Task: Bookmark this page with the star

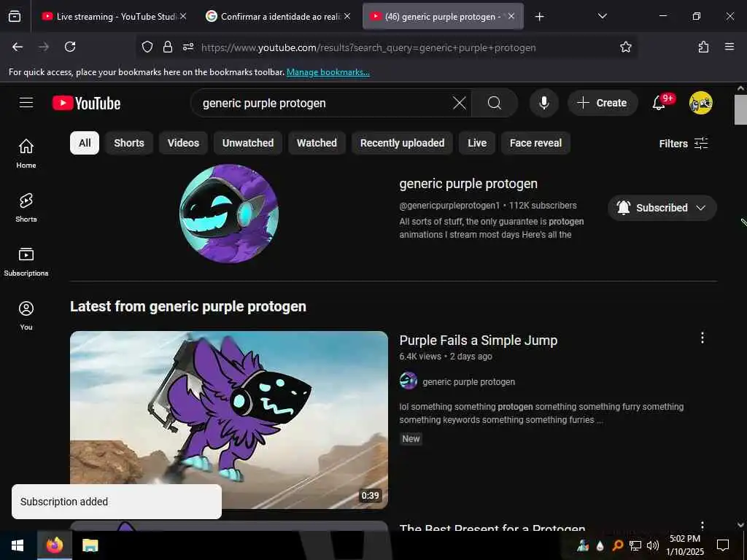Action: click(x=625, y=47)
